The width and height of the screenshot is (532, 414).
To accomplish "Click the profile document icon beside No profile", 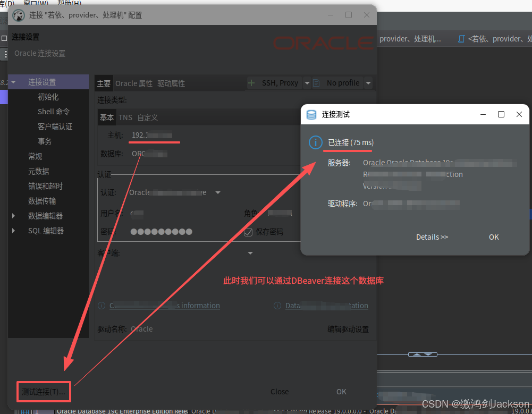I will [316, 83].
